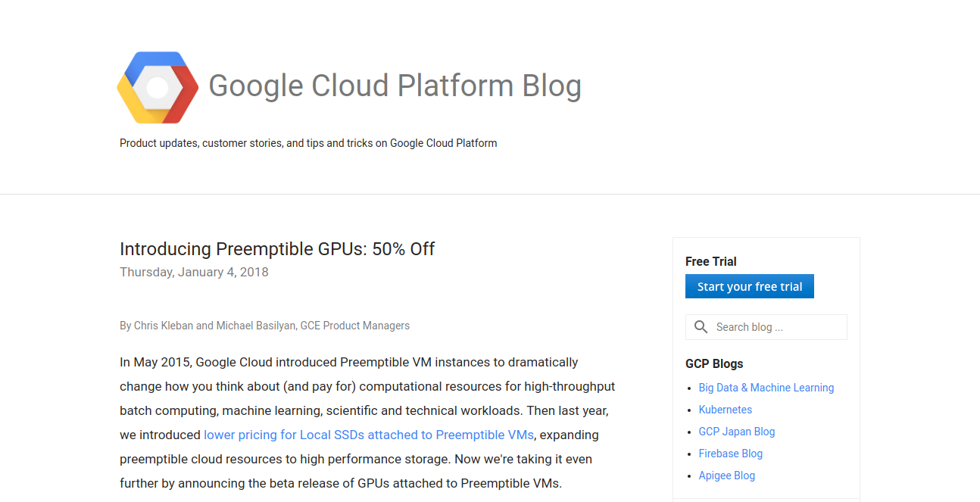Image resolution: width=980 pixels, height=502 pixels.
Task: Click the Start your free trial button
Action: [x=750, y=286]
